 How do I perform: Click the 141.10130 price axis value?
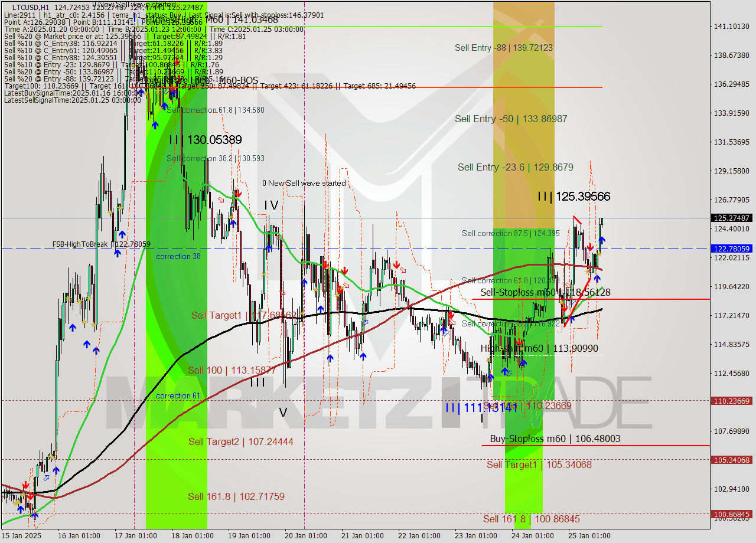coord(732,26)
